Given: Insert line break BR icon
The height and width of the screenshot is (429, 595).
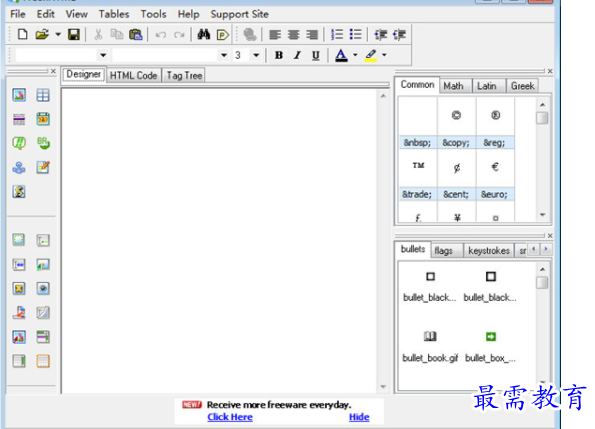Looking at the screenshot, I should point(43,143).
